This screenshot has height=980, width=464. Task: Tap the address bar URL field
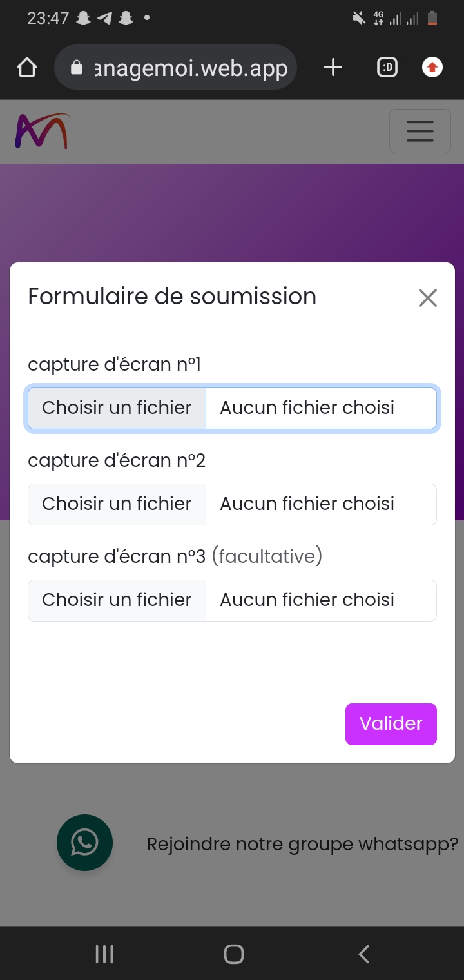[191, 68]
